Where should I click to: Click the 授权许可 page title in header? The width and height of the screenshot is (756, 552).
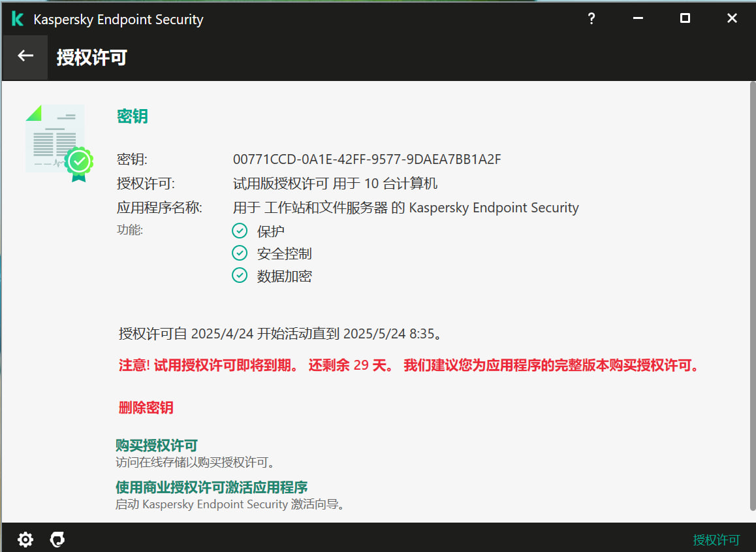coord(91,57)
